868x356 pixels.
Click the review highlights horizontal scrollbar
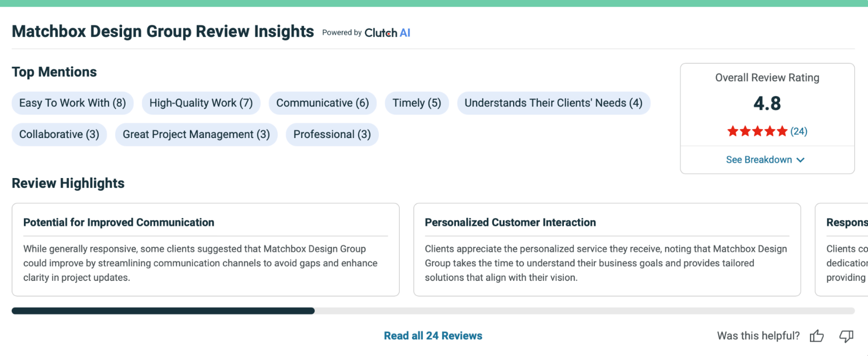click(x=163, y=311)
